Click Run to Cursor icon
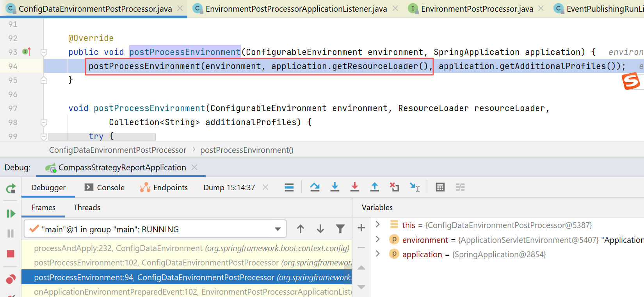The width and height of the screenshot is (644, 297). tap(415, 187)
